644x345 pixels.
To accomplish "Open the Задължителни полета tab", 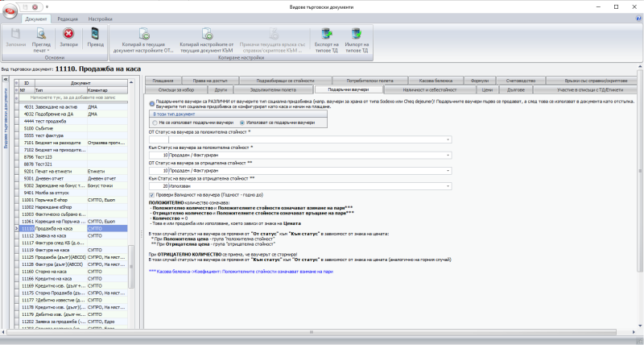I will (x=273, y=89).
